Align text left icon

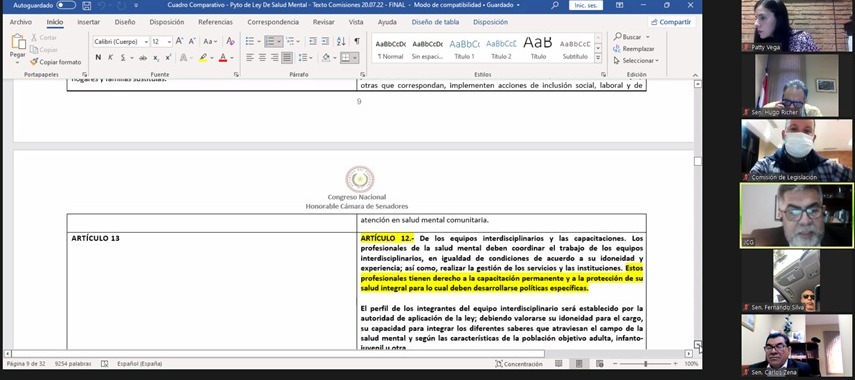(x=250, y=57)
